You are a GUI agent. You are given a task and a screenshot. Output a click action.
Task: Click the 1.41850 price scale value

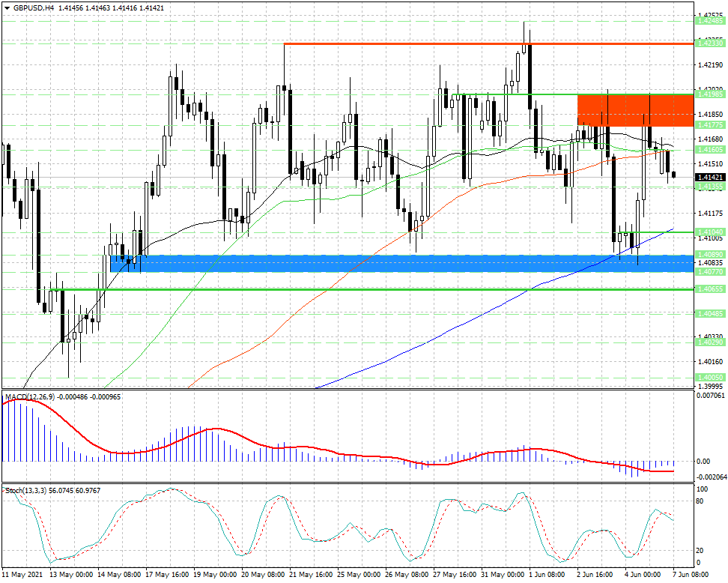pyautogui.click(x=710, y=115)
